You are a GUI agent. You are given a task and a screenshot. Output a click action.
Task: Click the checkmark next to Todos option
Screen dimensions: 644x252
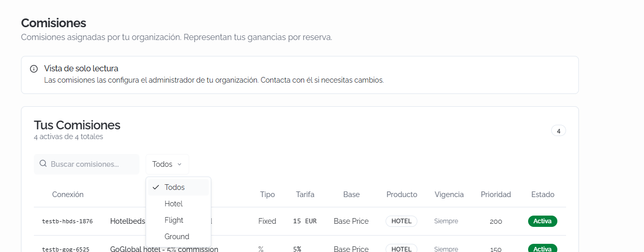(156, 187)
